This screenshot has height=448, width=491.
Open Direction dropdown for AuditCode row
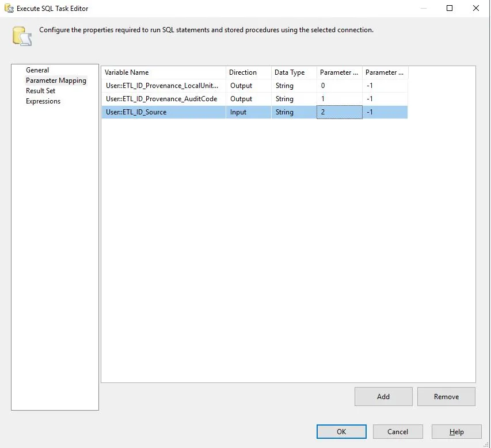(x=248, y=99)
